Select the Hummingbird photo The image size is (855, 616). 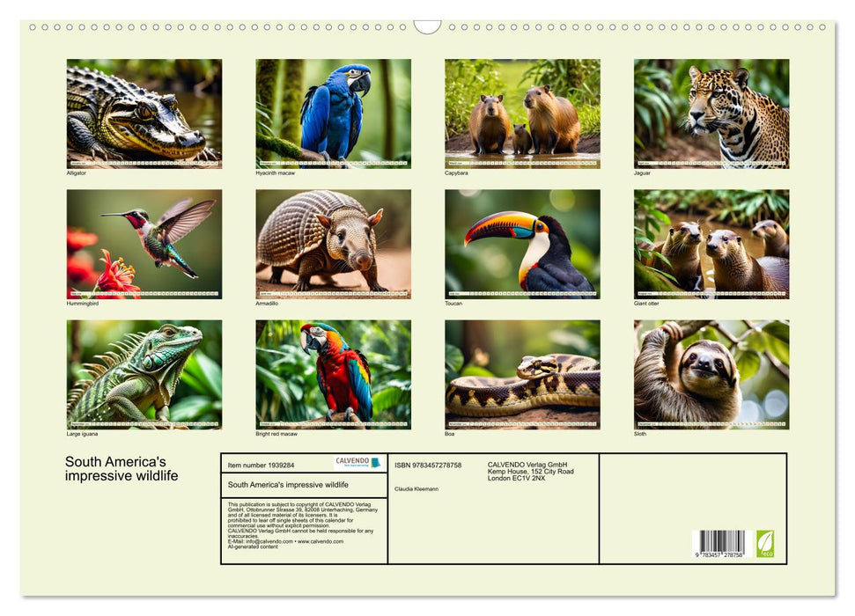(x=145, y=242)
